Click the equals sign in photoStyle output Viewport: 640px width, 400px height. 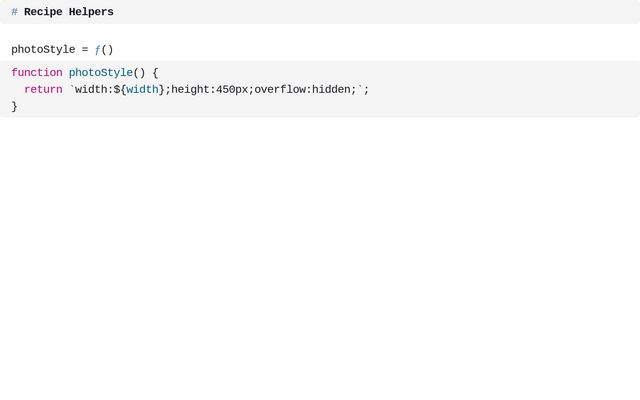point(84,50)
